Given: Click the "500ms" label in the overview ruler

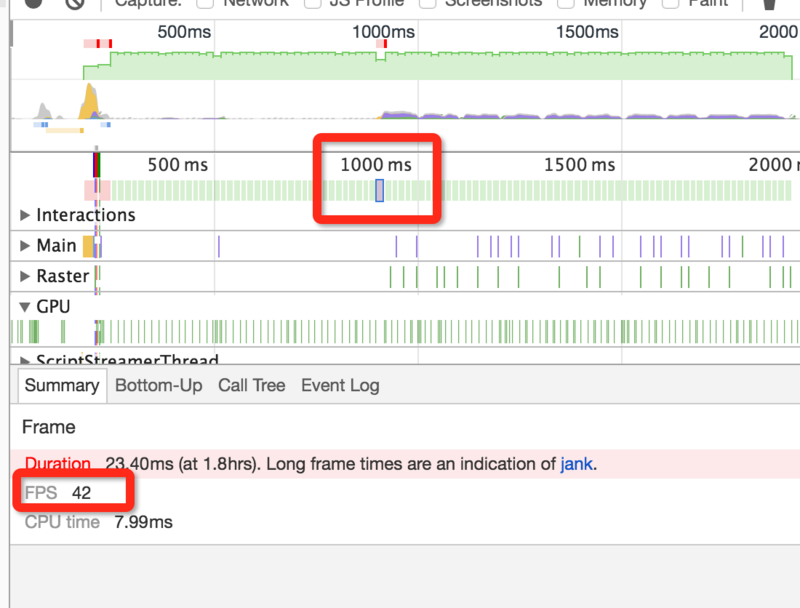Looking at the screenshot, I should pyautogui.click(x=184, y=32).
